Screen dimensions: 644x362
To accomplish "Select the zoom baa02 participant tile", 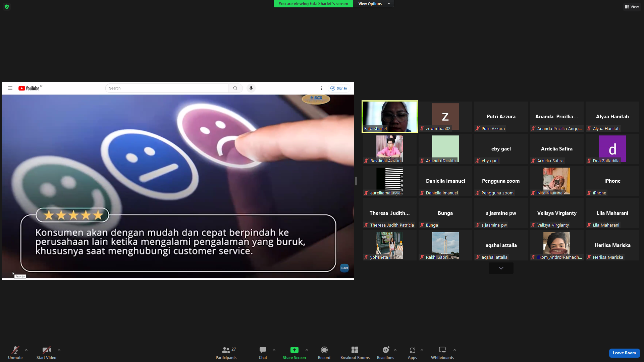I will pos(445,117).
